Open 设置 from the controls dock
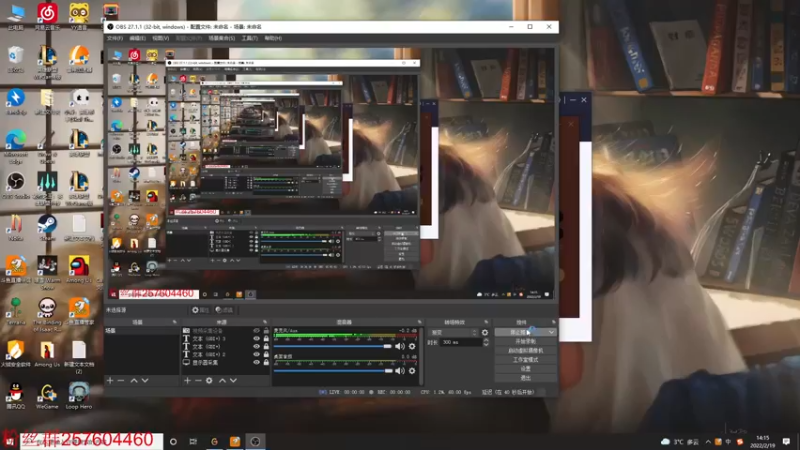Screen dimensions: 800x450 click(526, 369)
